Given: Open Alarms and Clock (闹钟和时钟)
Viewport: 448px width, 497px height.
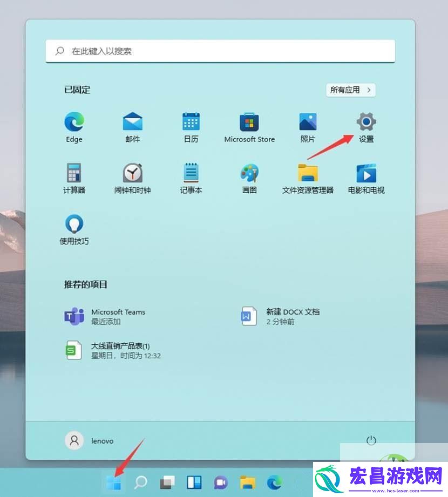Looking at the screenshot, I should pos(133,178).
